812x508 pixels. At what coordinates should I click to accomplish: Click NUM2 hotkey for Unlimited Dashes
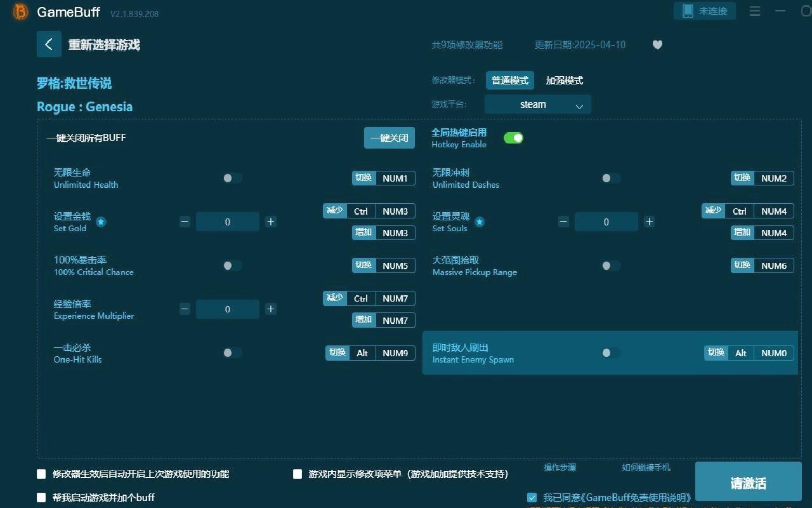[763, 178]
